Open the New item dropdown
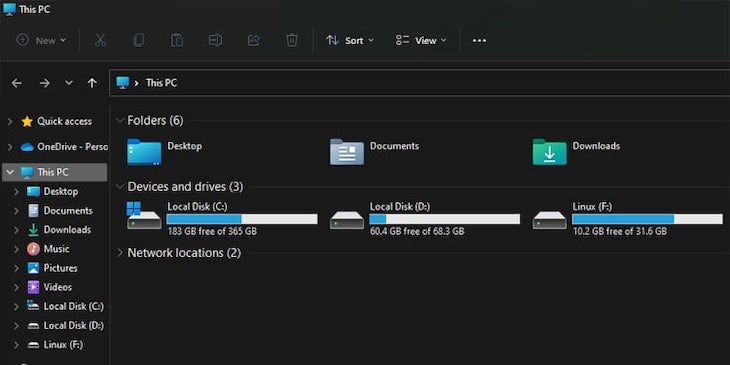 pos(41,41)
